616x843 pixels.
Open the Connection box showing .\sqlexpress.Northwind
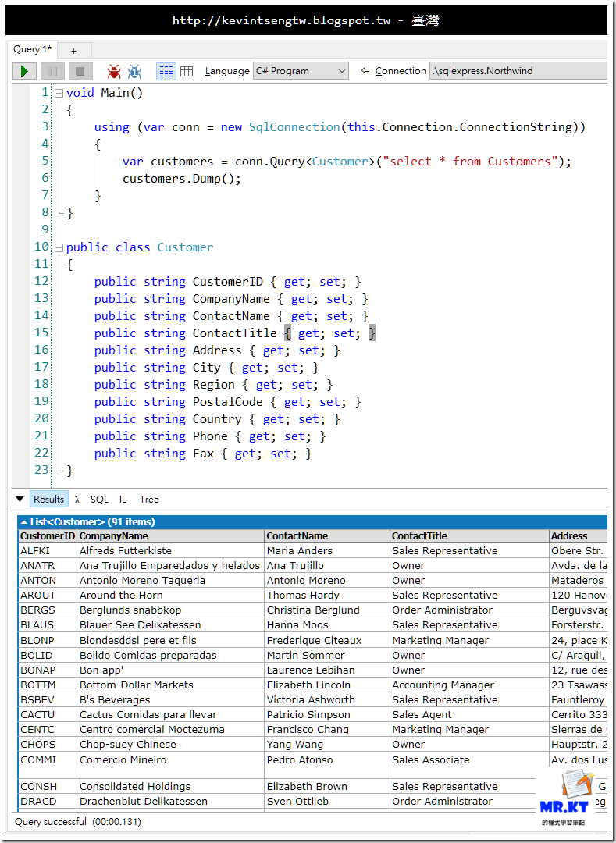click(518, 71)
